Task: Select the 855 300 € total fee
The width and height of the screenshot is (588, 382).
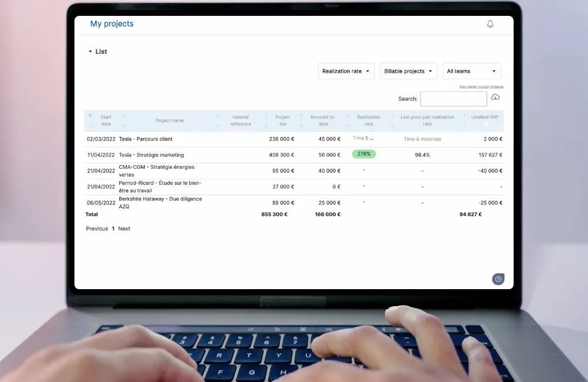Action: (275, 215)
